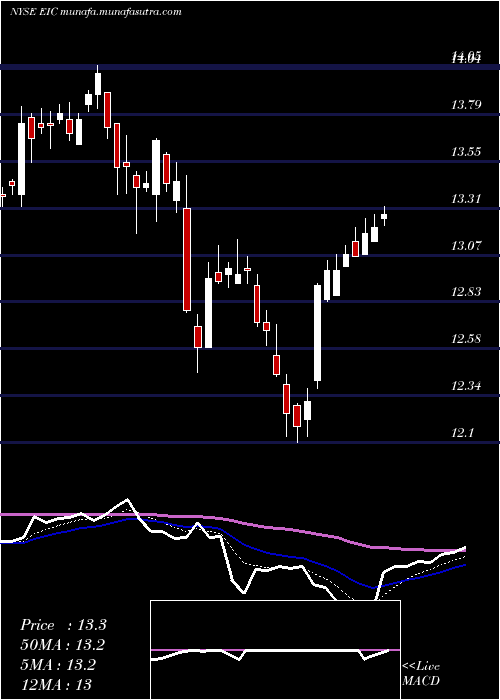Image resolution: width=500 pixels, height=700 pixels.
Task: Click inside the MACD inset panel
Action: click(275, 650)
